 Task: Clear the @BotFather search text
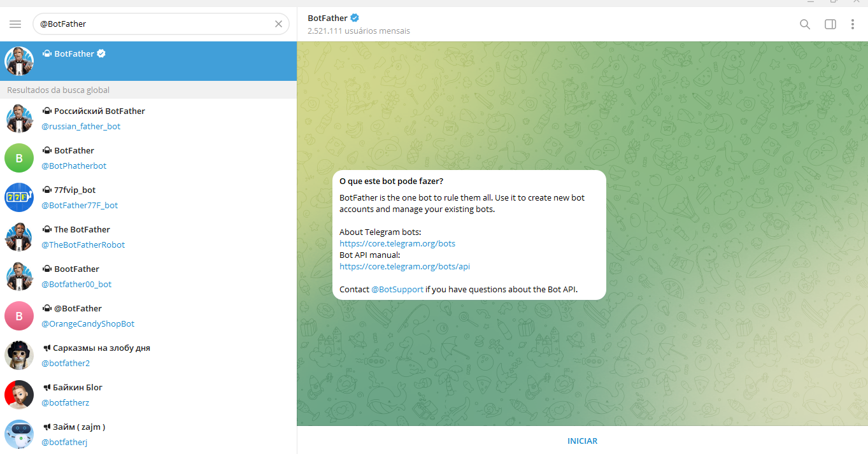(278, 24)
